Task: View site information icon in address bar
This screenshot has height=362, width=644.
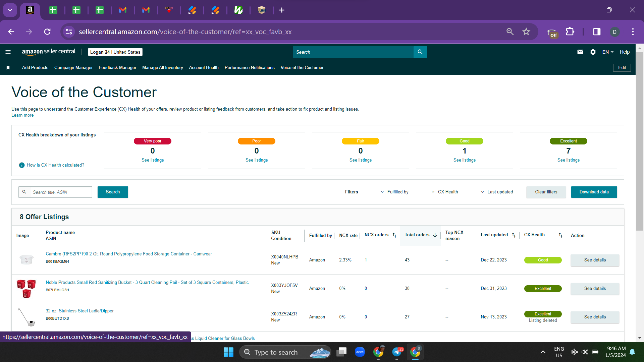Action: pyautogui.click(x=69, y=32)
